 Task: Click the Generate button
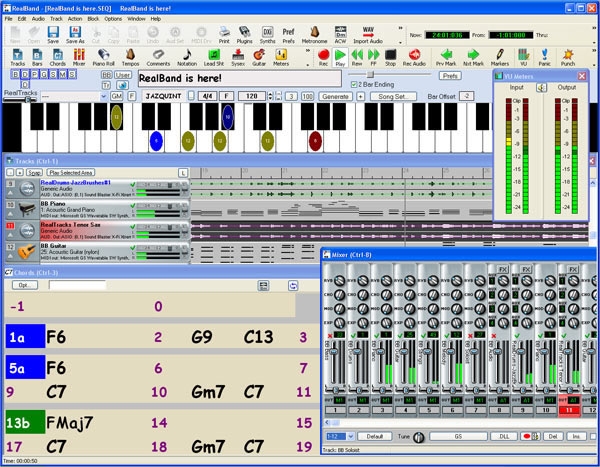pos(335,96)
